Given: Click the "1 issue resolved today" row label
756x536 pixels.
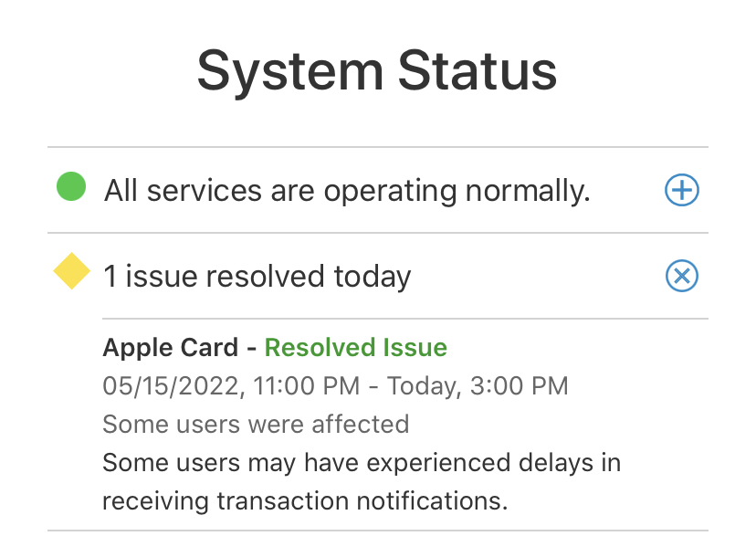Looking at the screenshot, I should pyautogui.click(x=257, y=277).
